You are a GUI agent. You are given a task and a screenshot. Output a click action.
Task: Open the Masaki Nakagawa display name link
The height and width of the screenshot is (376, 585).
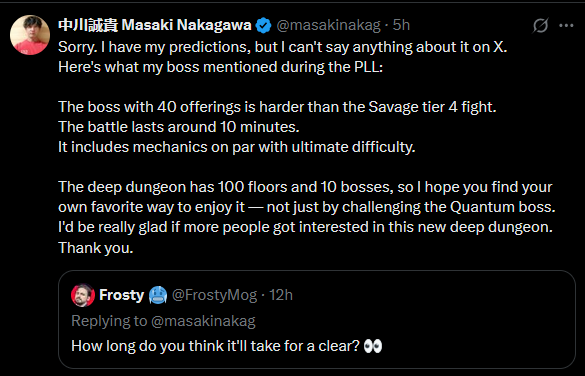point(155,25)
